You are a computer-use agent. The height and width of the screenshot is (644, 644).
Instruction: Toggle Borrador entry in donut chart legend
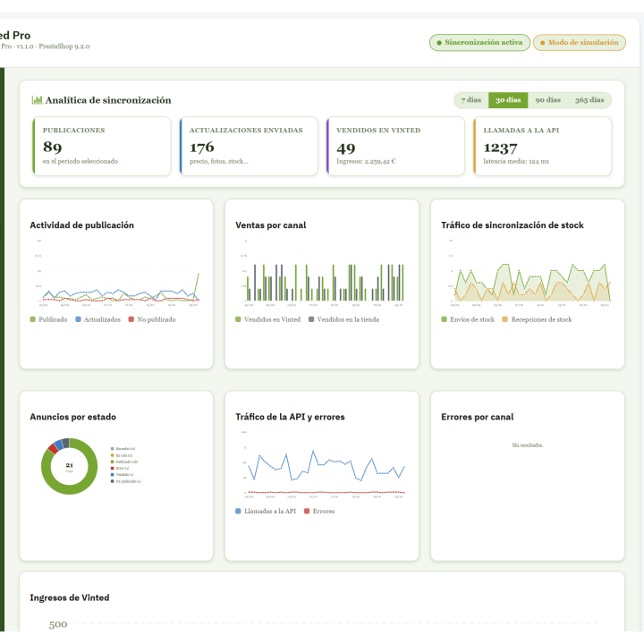[x=123, y=449]
